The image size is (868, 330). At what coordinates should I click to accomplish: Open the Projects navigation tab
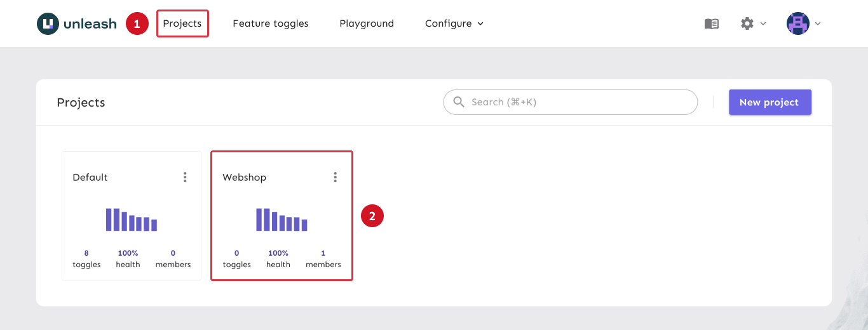click(182, 23)
